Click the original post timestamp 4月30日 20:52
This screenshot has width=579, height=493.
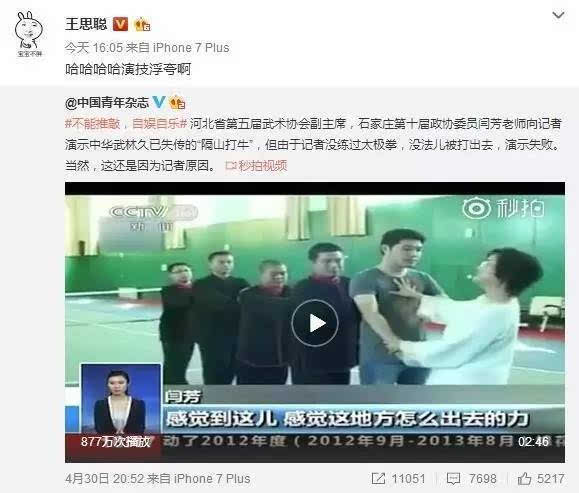click(104, 479)
